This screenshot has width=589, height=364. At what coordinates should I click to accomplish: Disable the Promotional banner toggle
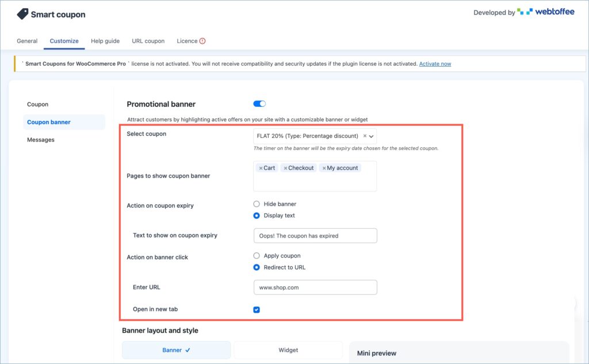[259, 104]
